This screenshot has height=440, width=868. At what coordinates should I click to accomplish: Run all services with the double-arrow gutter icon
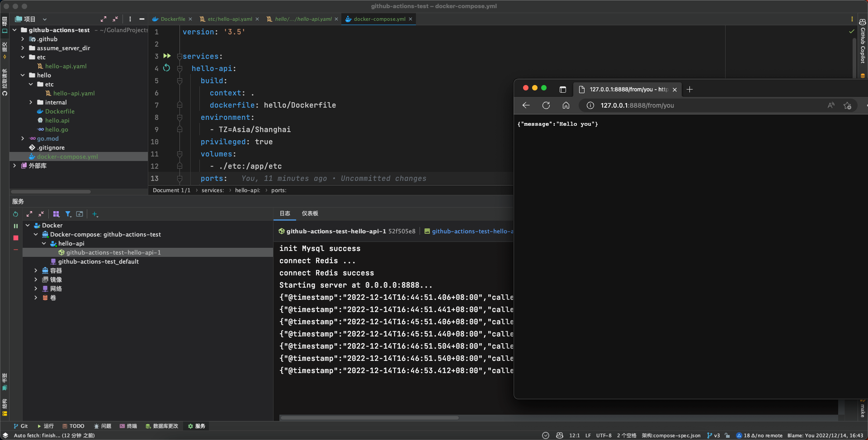[167, 56]
